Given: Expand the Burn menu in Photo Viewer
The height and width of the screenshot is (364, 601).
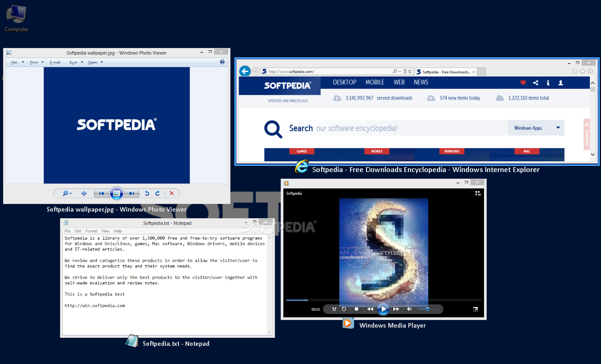Looking at the screenshot, I should 76,62.
